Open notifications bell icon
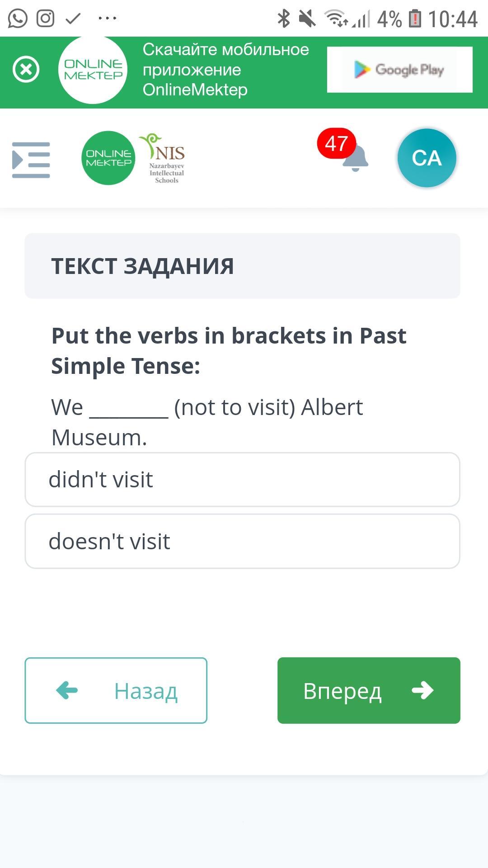Screen dimensions: 488x868 click(357, 159)
